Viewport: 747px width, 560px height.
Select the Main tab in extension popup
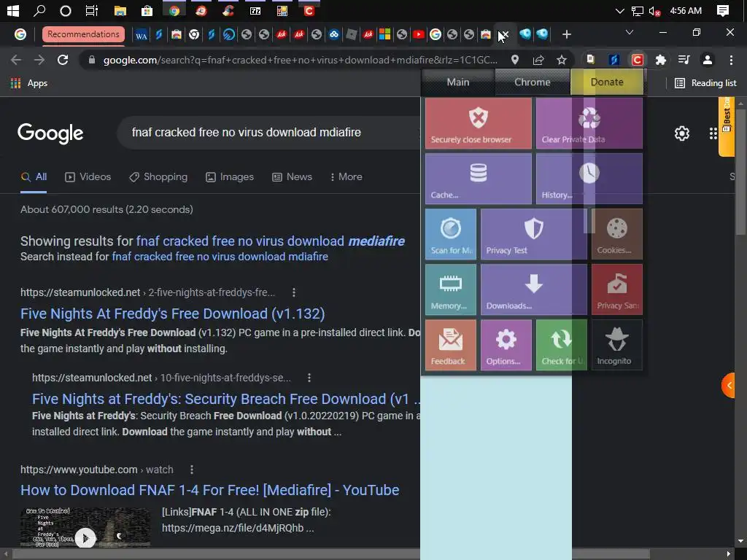click(458, 82)
